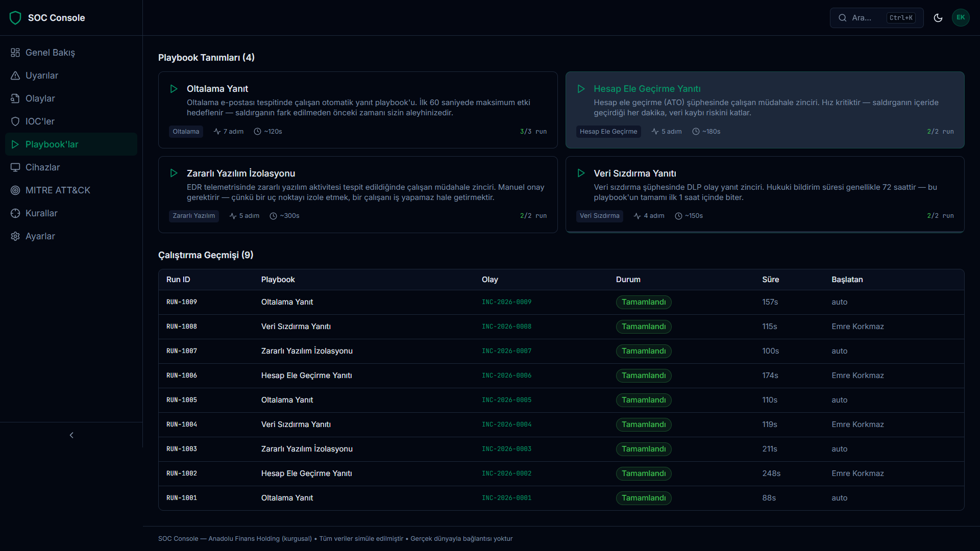This screenshot has width=980, height=551.
Task: Focus the Ara... search field
Action: tap(876, 18)
